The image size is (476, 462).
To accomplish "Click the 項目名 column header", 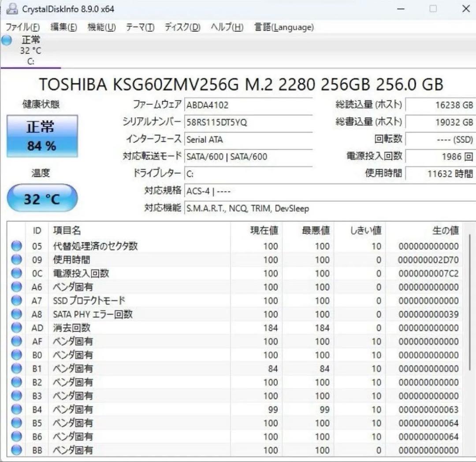I will pos(139,230).
